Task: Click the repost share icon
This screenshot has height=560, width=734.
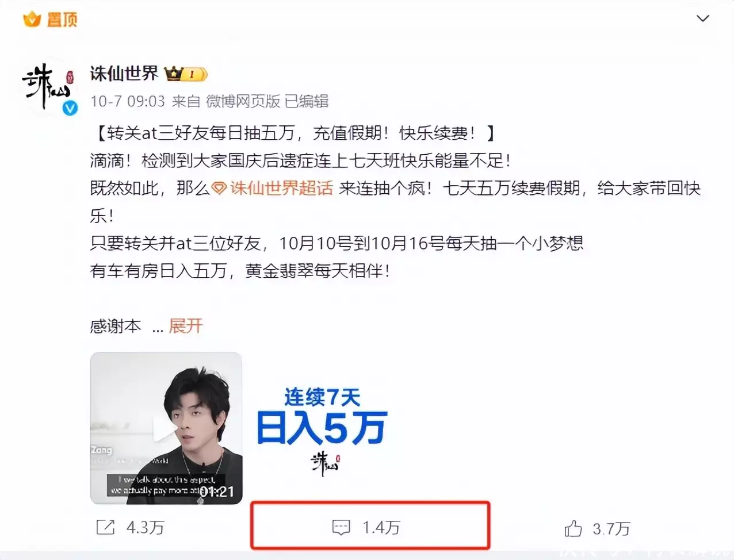Action: click(106, 527)
